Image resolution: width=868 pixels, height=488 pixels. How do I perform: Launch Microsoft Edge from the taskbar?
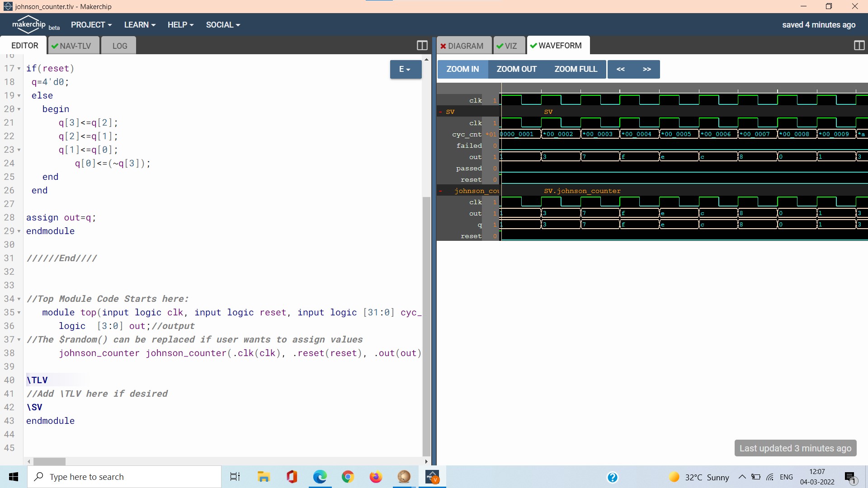click(320, 477)
